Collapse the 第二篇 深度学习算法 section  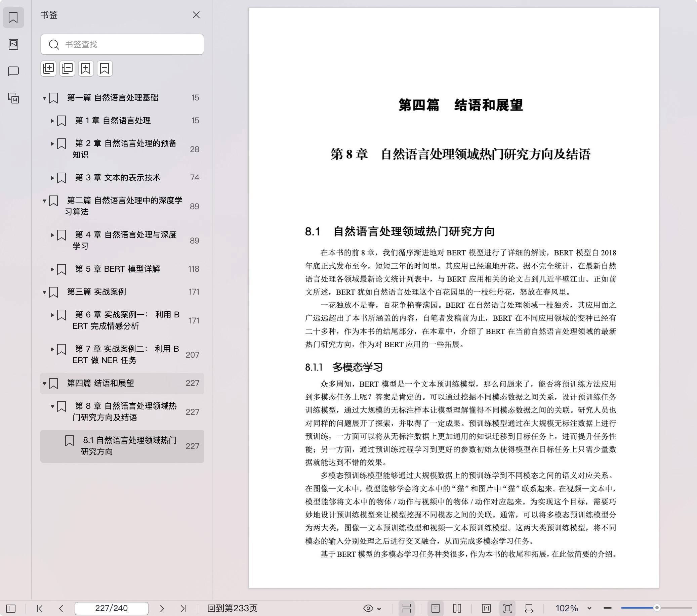click(44, 201)
